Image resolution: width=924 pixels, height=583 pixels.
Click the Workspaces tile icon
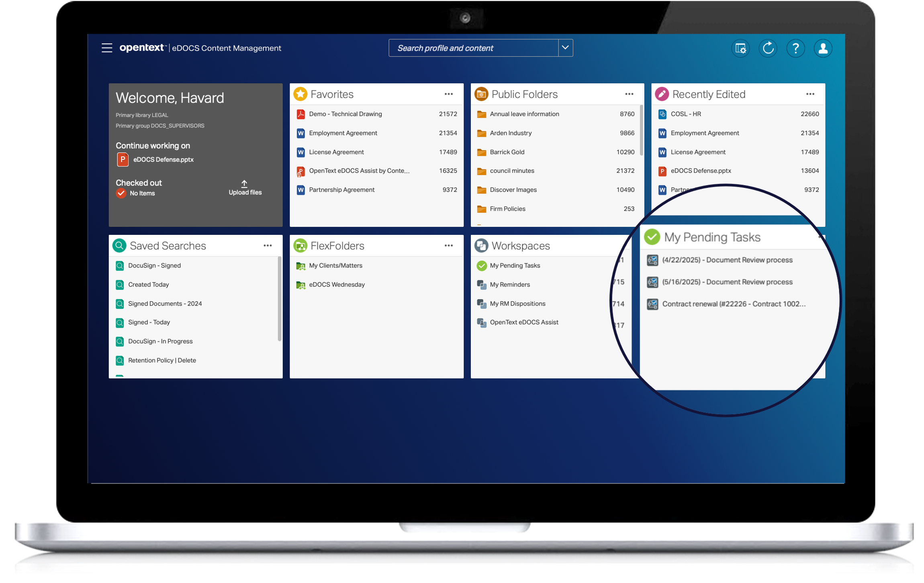point(481,245)
